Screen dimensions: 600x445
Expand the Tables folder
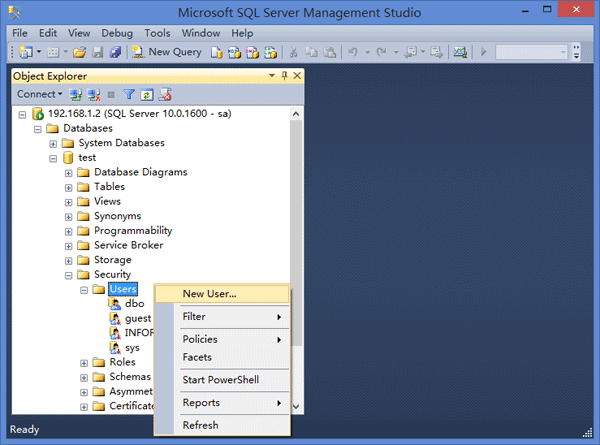(68, 187)
